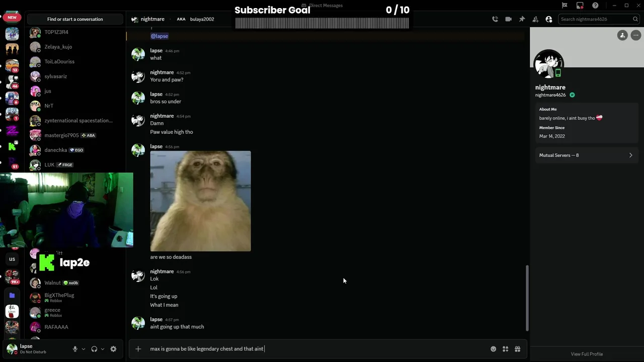Image resolution: width=644 pixels, height=362 pixels.
Task: Open the purple Z server icon
Action: pyautogui.click(x=12, y=131)
